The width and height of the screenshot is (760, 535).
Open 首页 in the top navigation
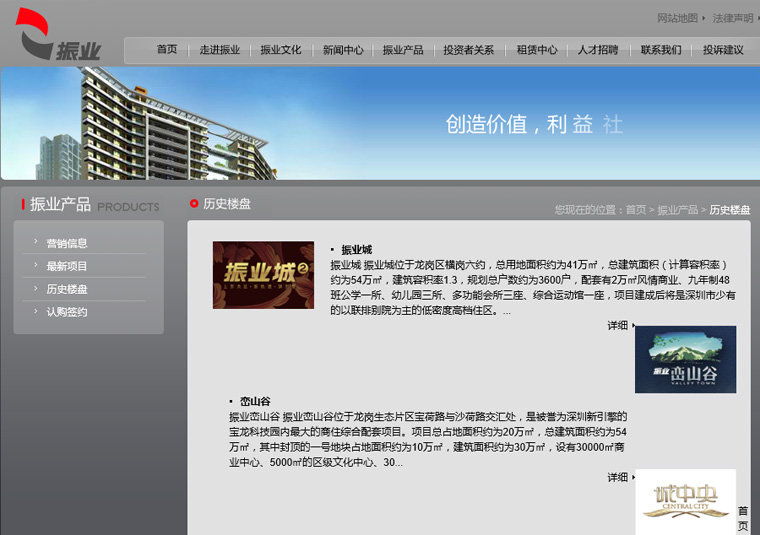point(167,49)
